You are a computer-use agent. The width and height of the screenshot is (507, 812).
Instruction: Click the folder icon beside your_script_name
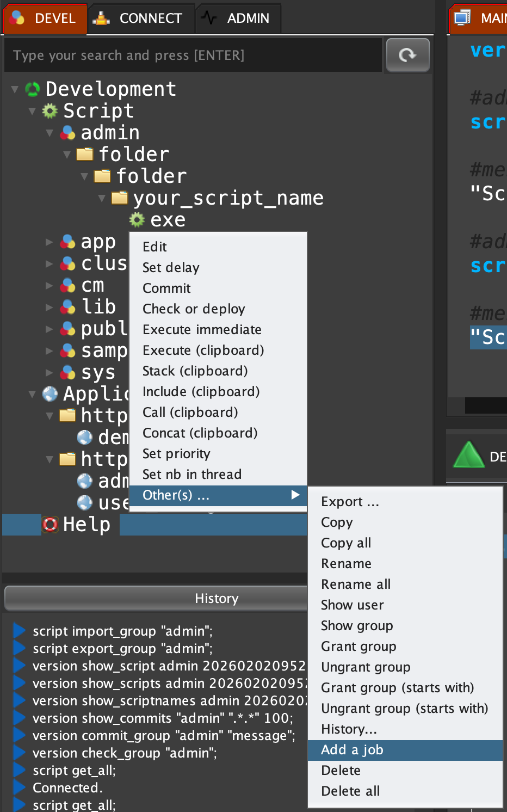pyautogui.click(x=120, y=198)
